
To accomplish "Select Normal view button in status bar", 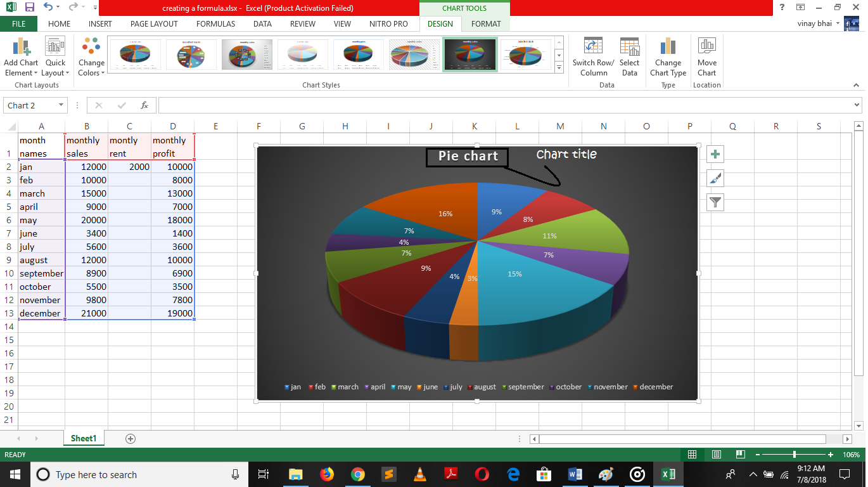I will tap(692, 455).
